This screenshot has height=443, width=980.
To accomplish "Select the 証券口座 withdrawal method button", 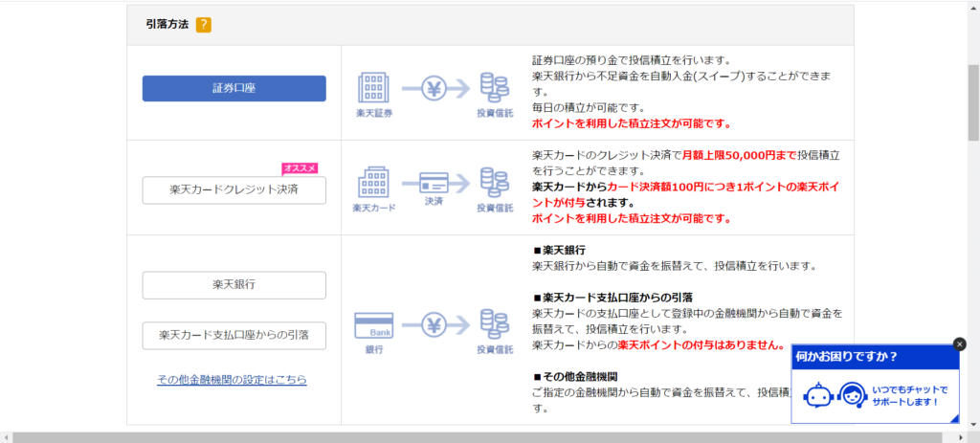I will point(234,88).
